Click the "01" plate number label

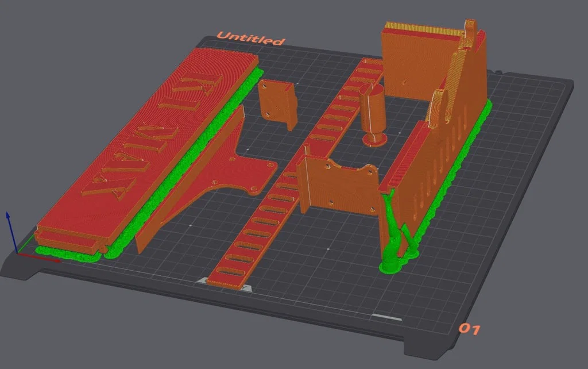469,329
